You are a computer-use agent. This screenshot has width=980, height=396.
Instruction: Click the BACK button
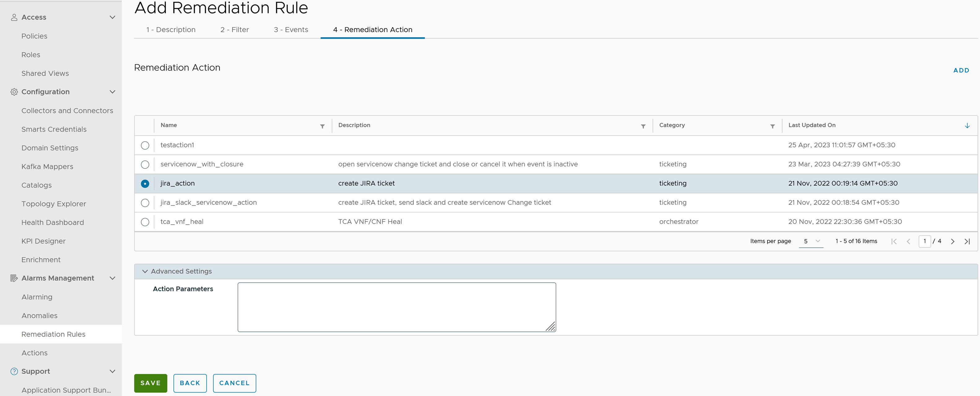(190, 383)
